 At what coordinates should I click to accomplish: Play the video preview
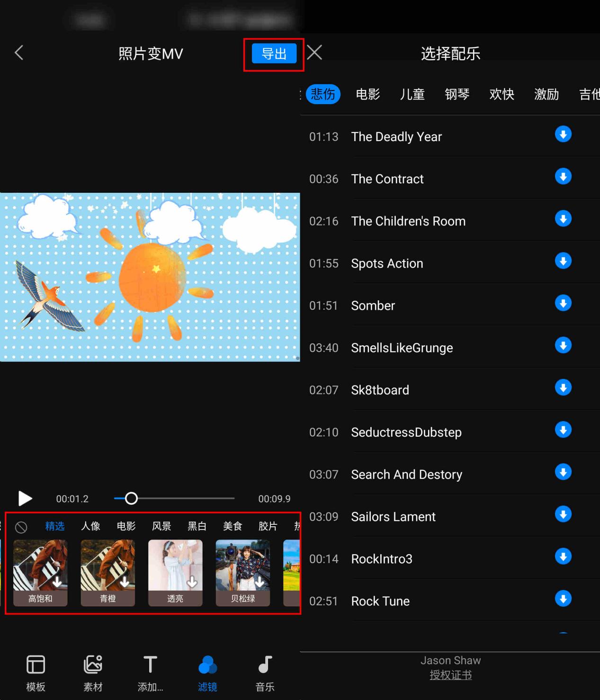pos(25,498)
